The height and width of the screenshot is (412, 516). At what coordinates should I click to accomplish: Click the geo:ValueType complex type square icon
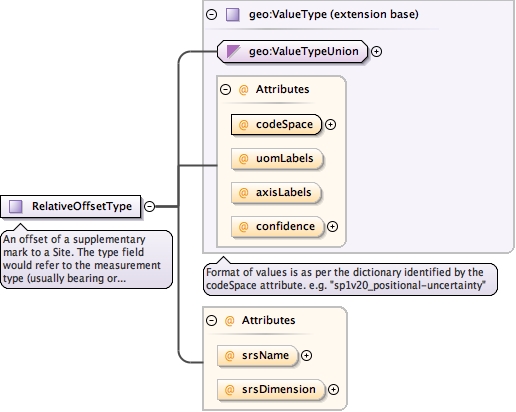tap(233, 15)
